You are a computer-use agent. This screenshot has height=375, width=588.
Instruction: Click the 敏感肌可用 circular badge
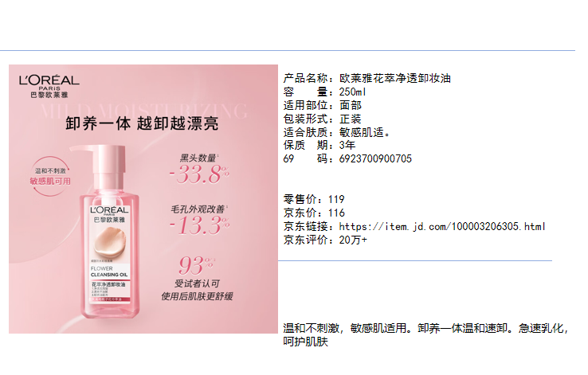pyautogui.click(x=50, y=176)
